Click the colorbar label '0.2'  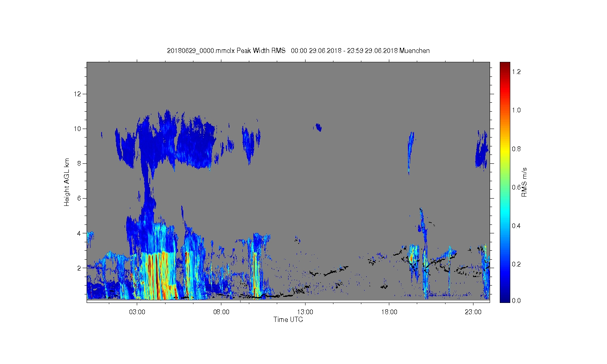pos(516,264)
